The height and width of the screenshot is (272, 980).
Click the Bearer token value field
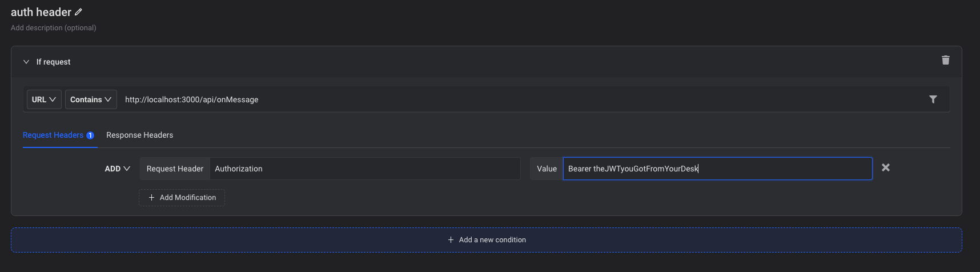tap(717, 169)
